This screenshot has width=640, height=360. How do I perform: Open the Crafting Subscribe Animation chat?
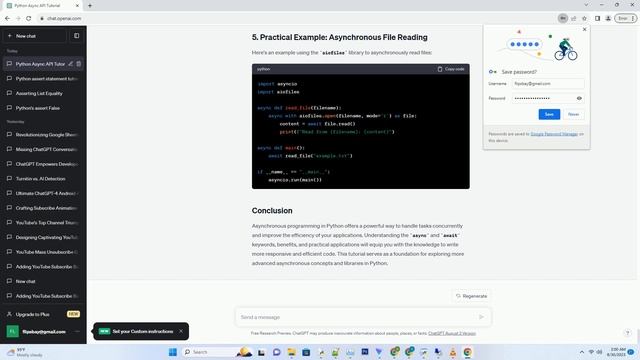pyautogui.click(x=43, y=208)
